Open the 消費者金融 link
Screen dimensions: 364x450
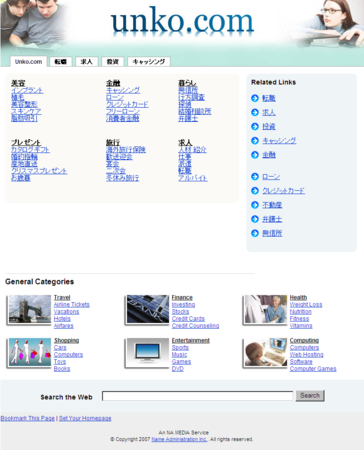click(123, 118)
